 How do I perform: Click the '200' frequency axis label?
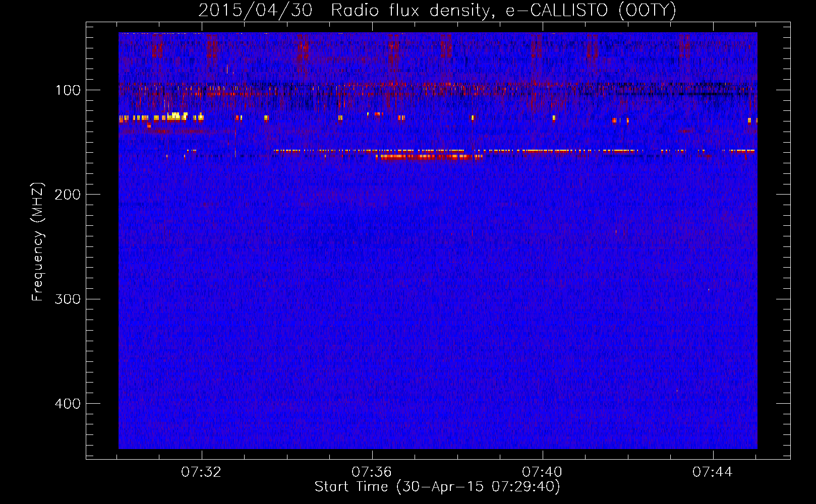click(68, 195)
